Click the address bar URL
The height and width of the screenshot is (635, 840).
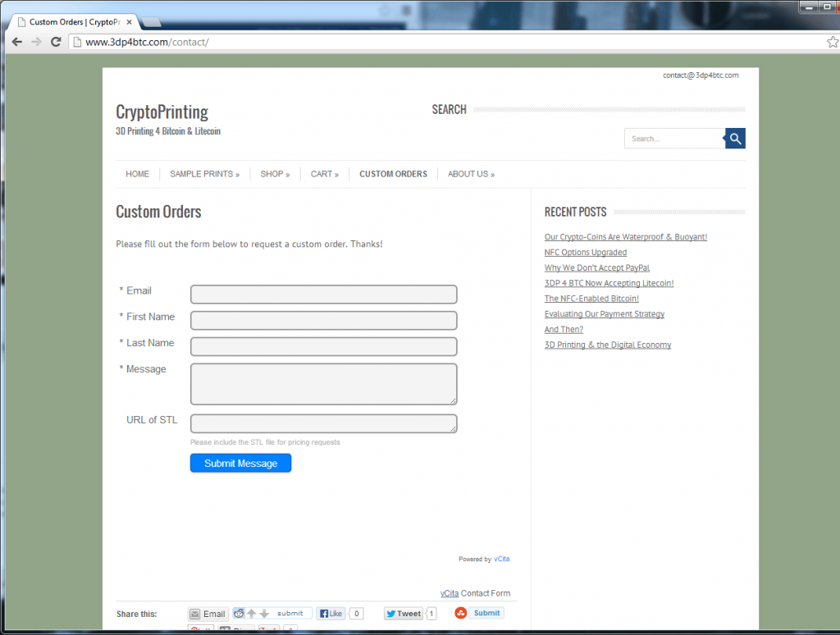coord(148,42)
